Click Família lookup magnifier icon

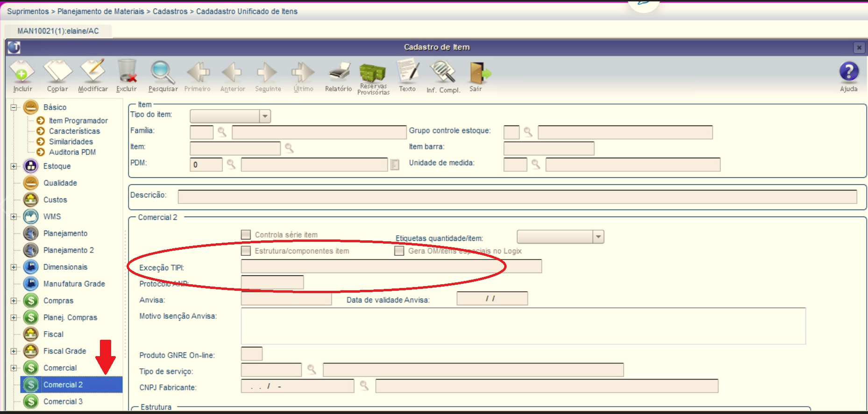coord(222,132)
